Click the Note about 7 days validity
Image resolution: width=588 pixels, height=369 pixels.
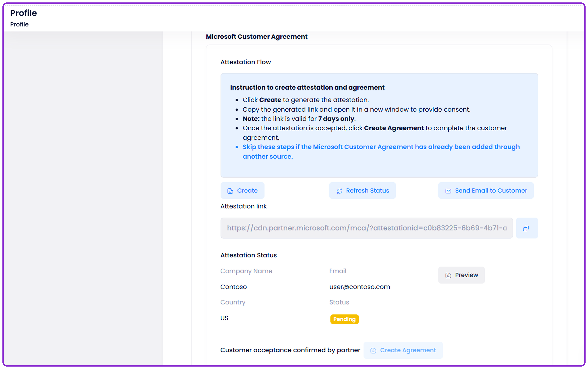(299, 119)
